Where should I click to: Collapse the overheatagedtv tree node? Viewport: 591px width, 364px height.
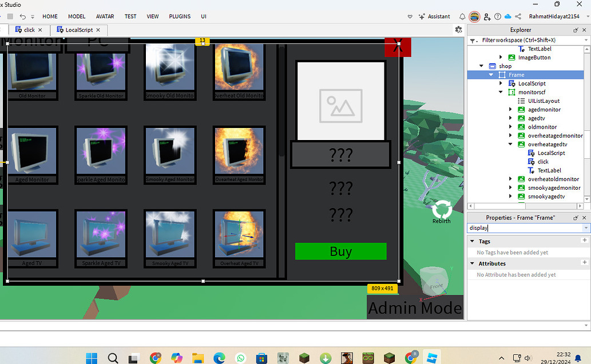pyautogui.click(x=510, y=144)
